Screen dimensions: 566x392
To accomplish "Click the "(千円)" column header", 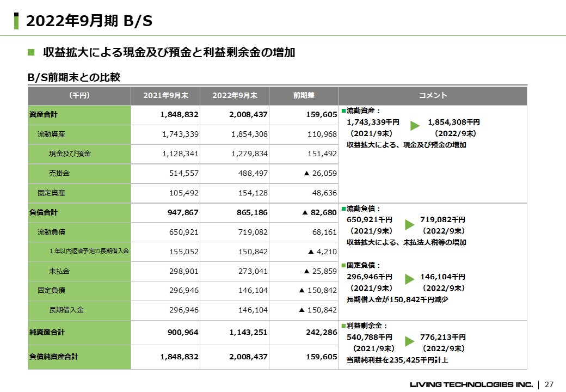I will pos(79,95).
